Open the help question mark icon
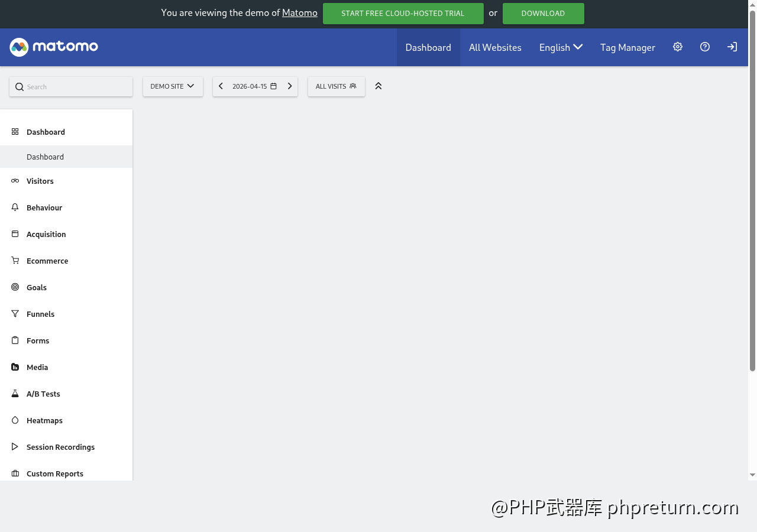The image size is (757, 532). (705, 47)
